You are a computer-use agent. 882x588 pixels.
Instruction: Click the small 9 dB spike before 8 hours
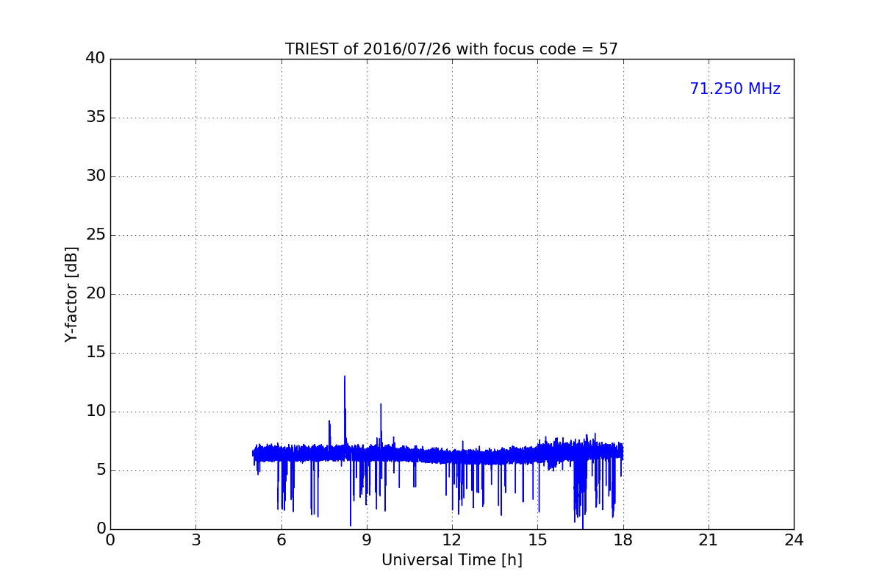pos(329,422)
